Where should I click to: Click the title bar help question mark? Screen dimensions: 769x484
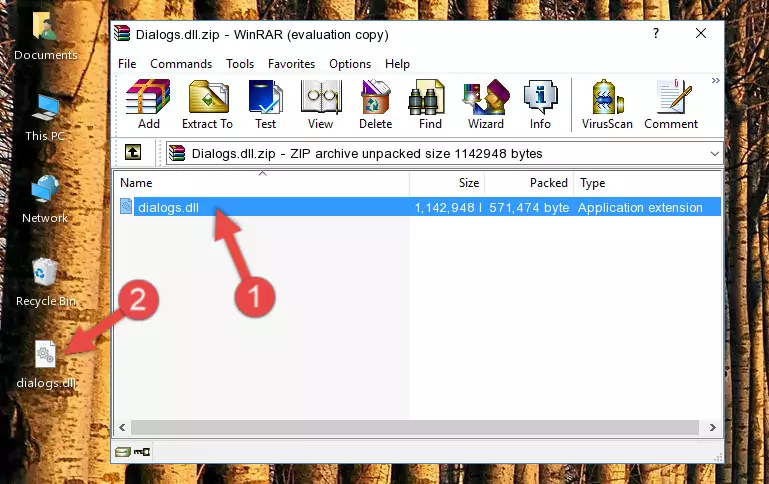[x=656, y=33]
